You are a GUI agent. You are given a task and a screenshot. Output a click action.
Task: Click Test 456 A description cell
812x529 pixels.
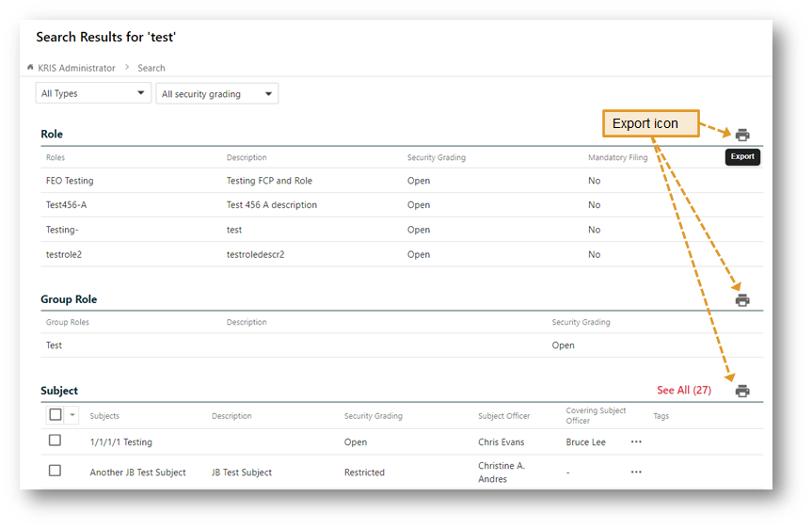(x=271, y=204)
